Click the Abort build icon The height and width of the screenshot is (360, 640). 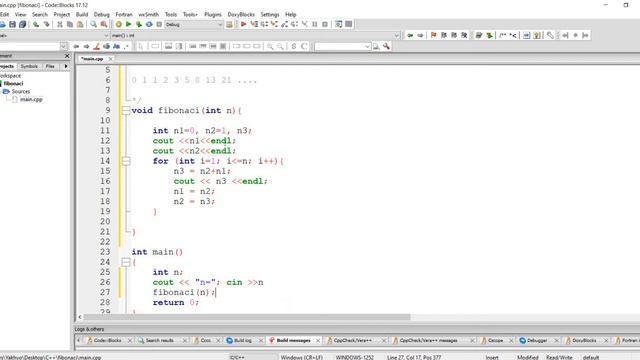pos(159,24)
